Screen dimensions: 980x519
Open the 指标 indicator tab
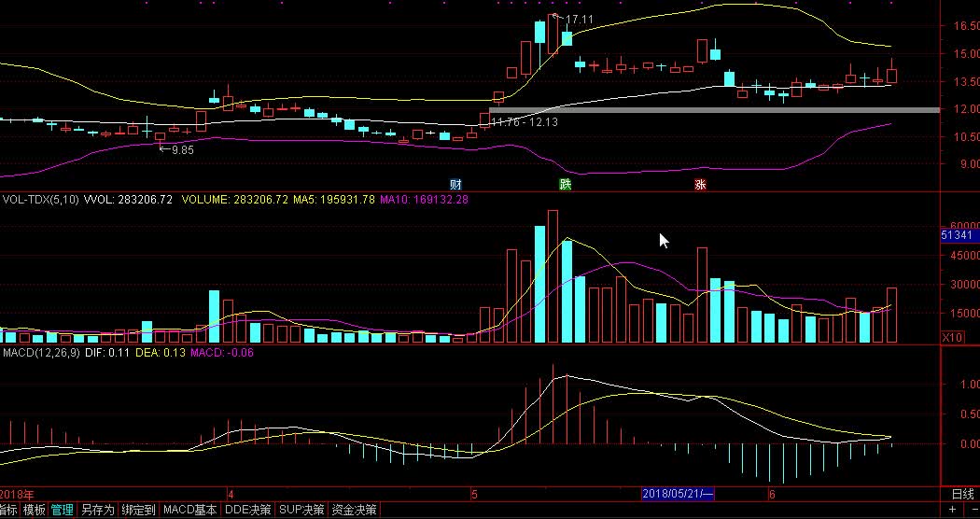coord(8,510)
